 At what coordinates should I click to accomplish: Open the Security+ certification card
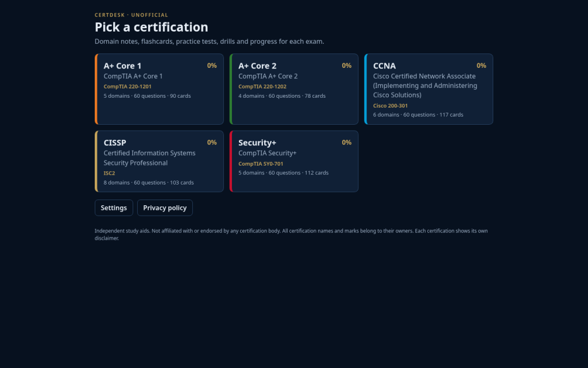(x=294, y=161)
